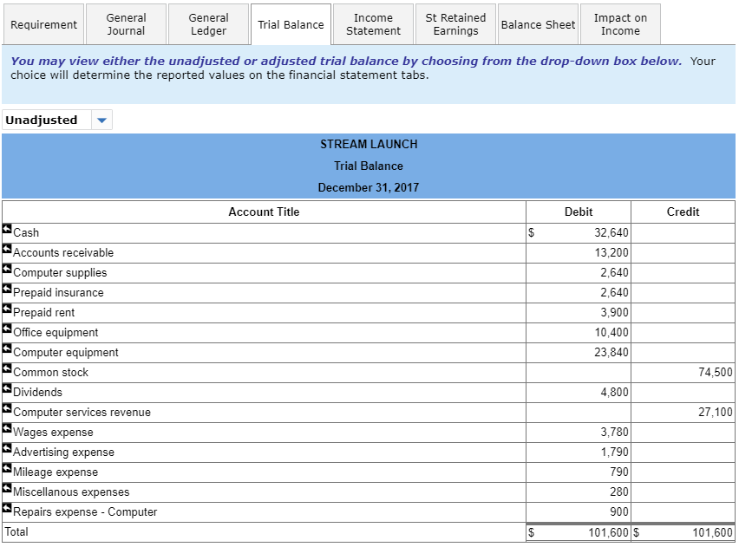Select the Trial Balance tab
Screen dimensions: 739x560
(x=291, y=24)
